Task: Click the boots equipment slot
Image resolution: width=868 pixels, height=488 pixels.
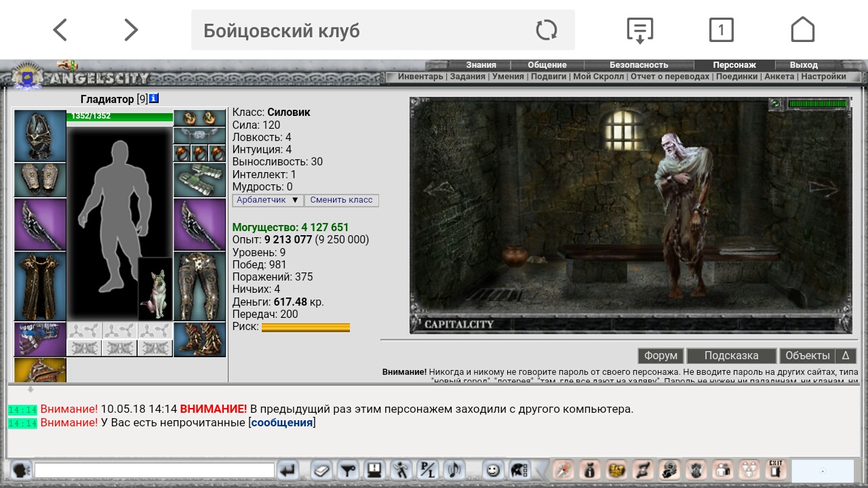Action: click(x=199, y=339)
